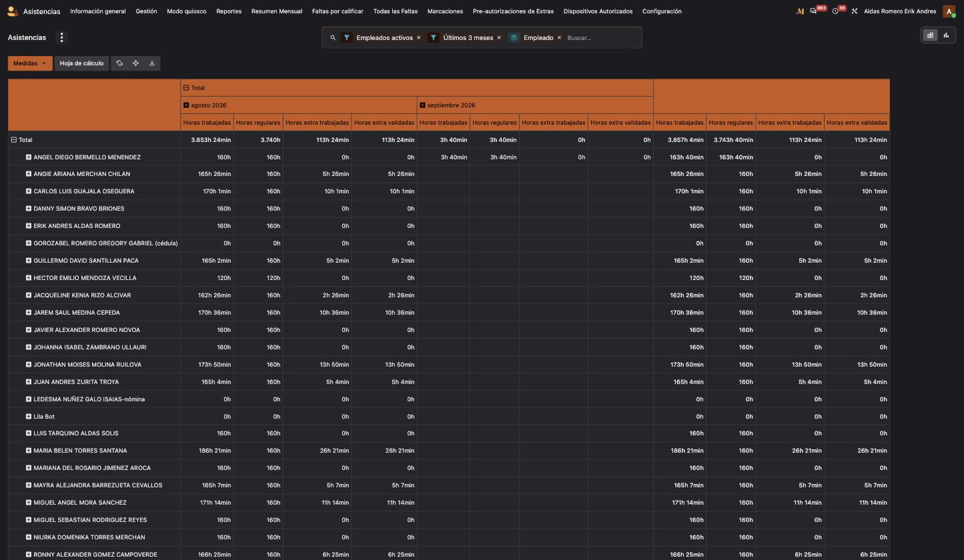Viewport: 964px width, 560px height.
Task: Open the 'Información general' menu
Action: click(x=98, y=11)
